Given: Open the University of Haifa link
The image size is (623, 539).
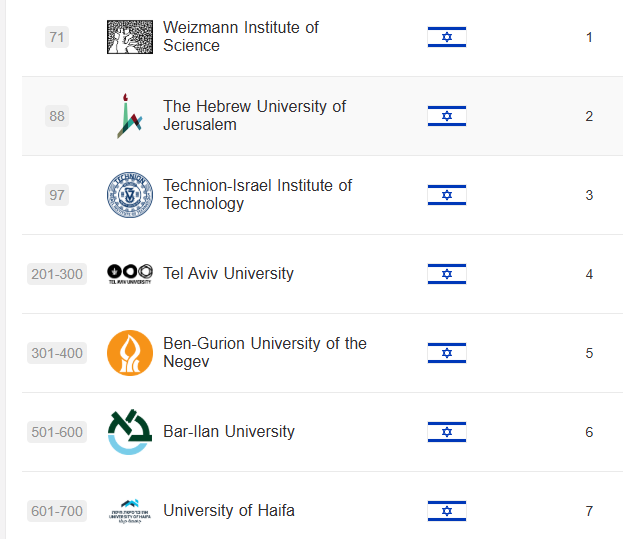Looking at the screenshot, I should click(229, 511).
